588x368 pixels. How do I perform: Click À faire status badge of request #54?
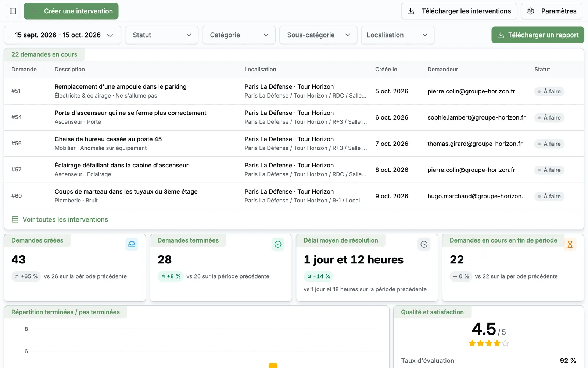tap(549, 117)
